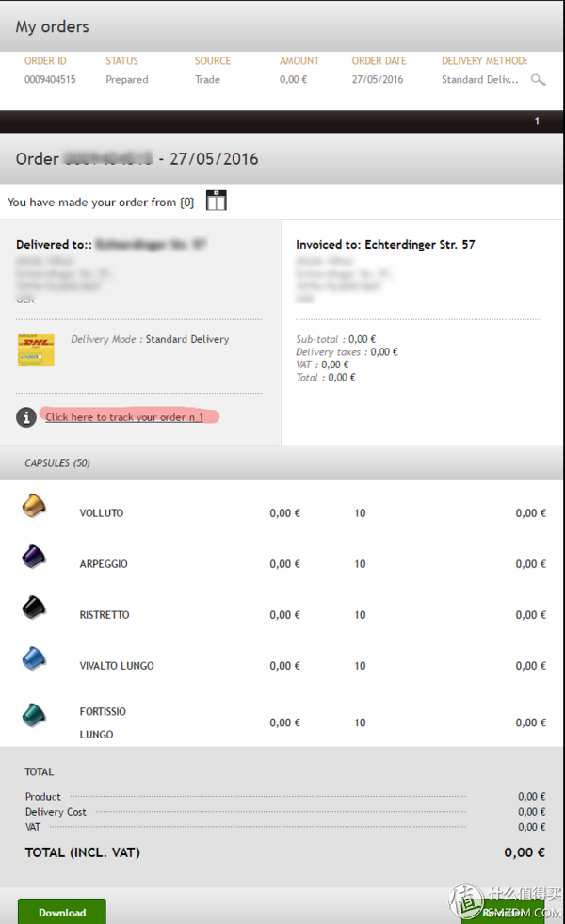Click the black Ristretto capsule icon
Image resolution: width=565 pixels, height=924 pixels.
pyautogui.click(x=34, y=608)
